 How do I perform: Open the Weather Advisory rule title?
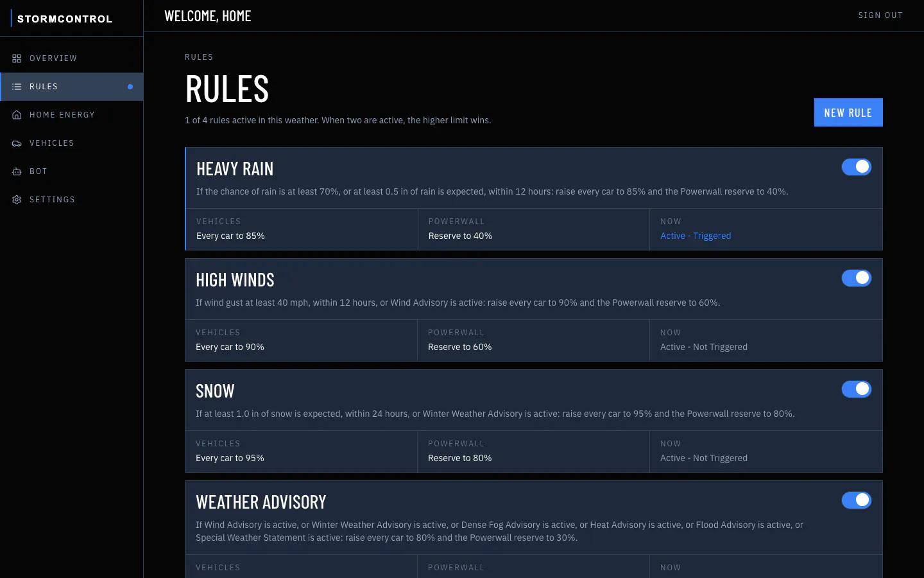click(261, 502)
